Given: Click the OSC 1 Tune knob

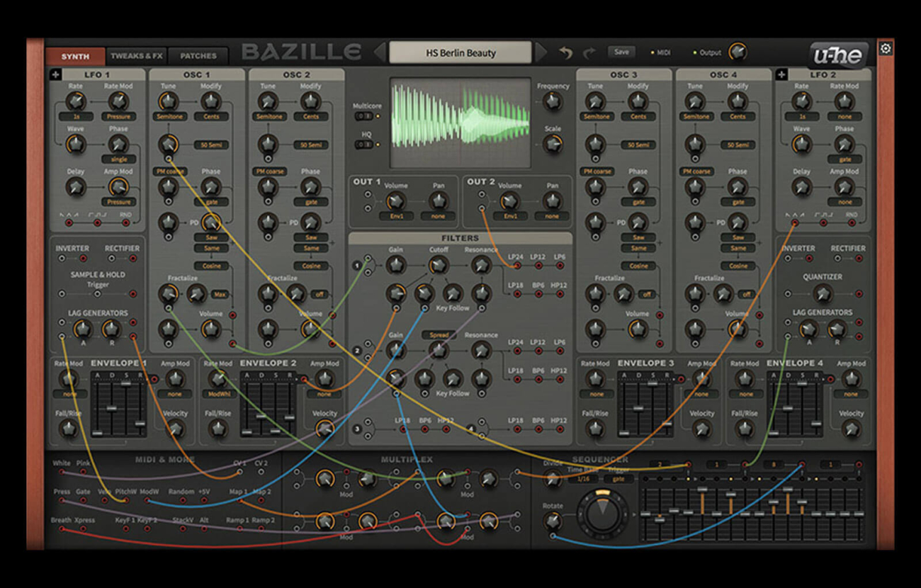Looking at the screenshot, I should coord(169,102).
